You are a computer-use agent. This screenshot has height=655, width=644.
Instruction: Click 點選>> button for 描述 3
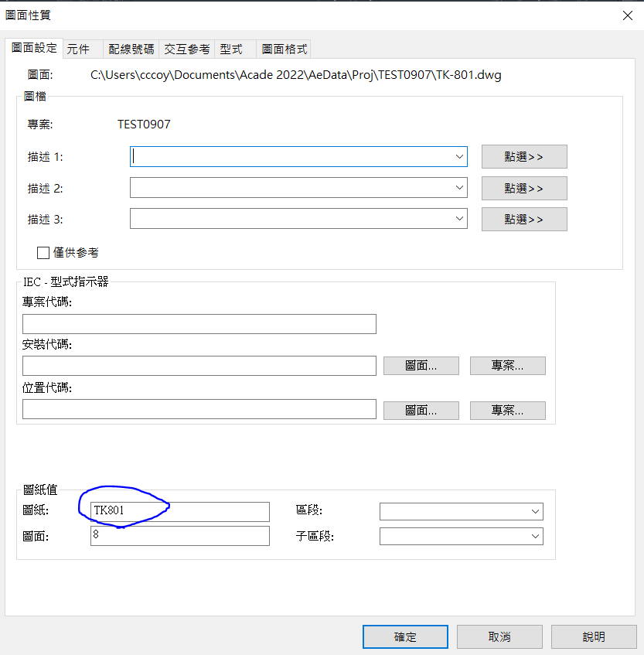524,220
